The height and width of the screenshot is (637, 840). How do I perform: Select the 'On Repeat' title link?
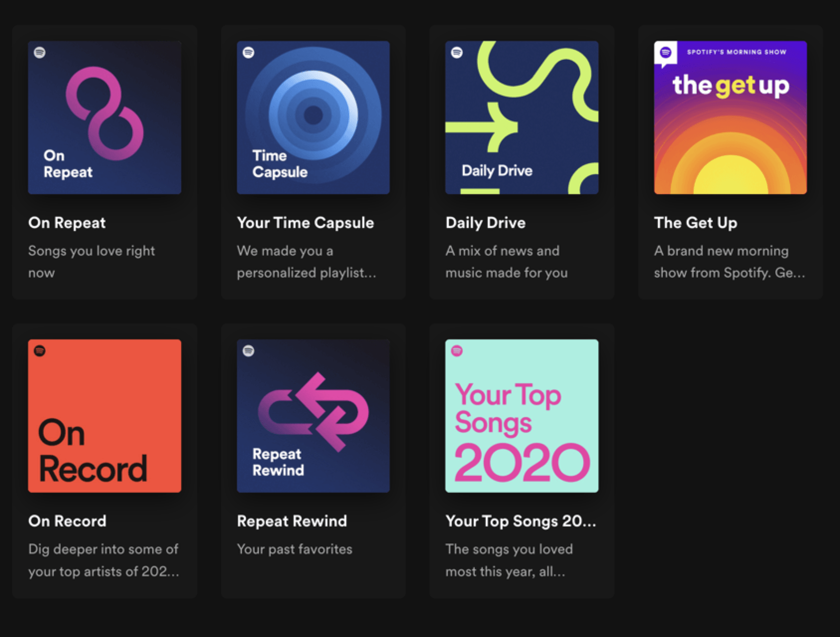pyautogui.click(x=67, y=222)
